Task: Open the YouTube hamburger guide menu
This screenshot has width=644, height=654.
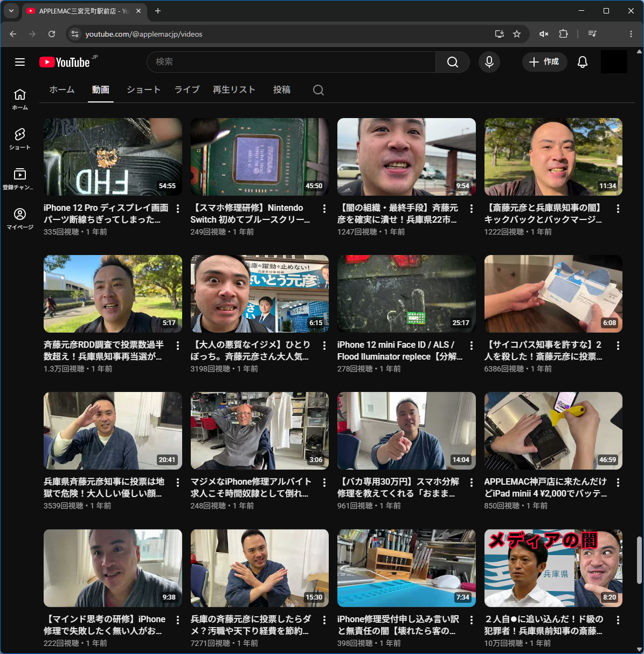Action: [x=20, y=62]
